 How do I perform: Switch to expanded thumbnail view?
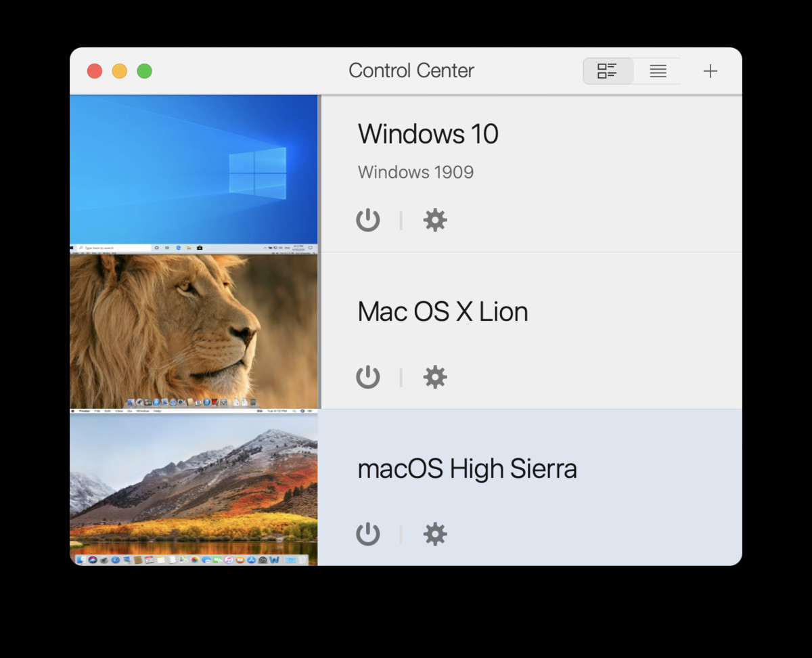tap(608, 71)
